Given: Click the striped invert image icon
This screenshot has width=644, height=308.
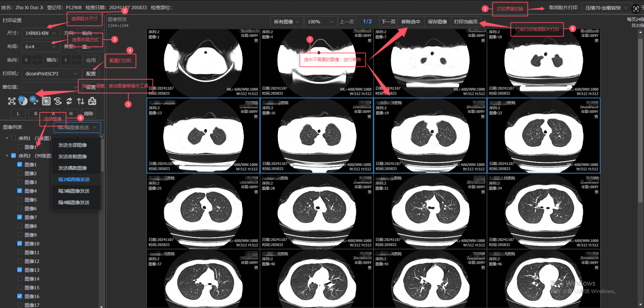Looking at the screenshot, I should point(46,101).
